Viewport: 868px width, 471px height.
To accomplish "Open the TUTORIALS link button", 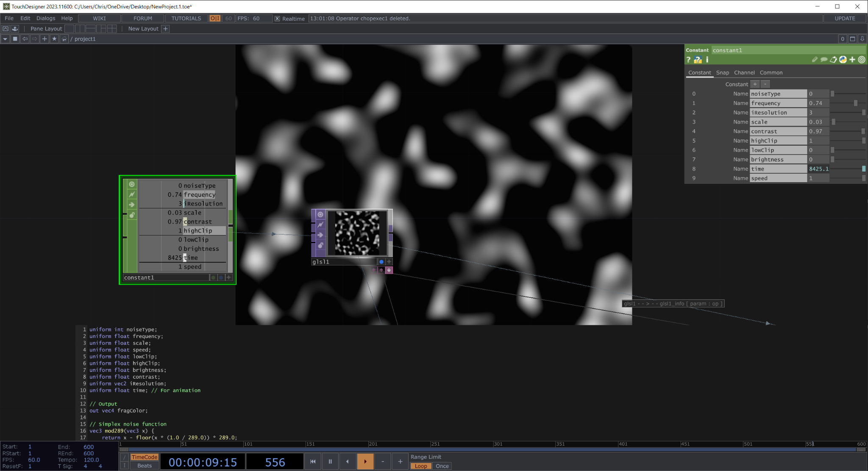I will coord(186,19).
